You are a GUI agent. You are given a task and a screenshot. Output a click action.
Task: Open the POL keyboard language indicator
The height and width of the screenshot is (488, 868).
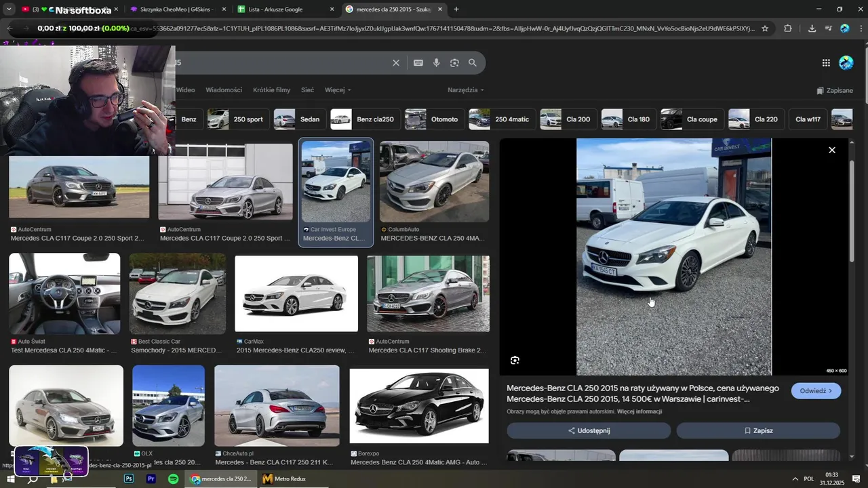808,479
